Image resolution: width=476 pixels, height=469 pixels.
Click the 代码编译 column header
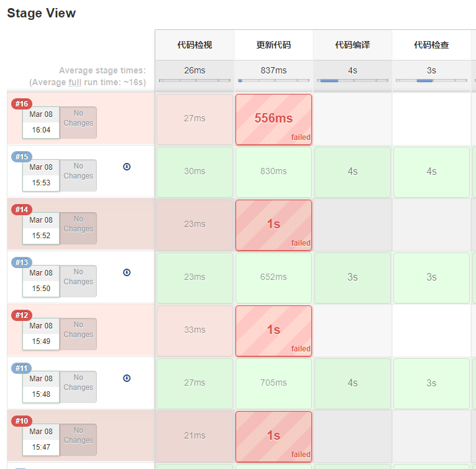(x=352, y=45)
